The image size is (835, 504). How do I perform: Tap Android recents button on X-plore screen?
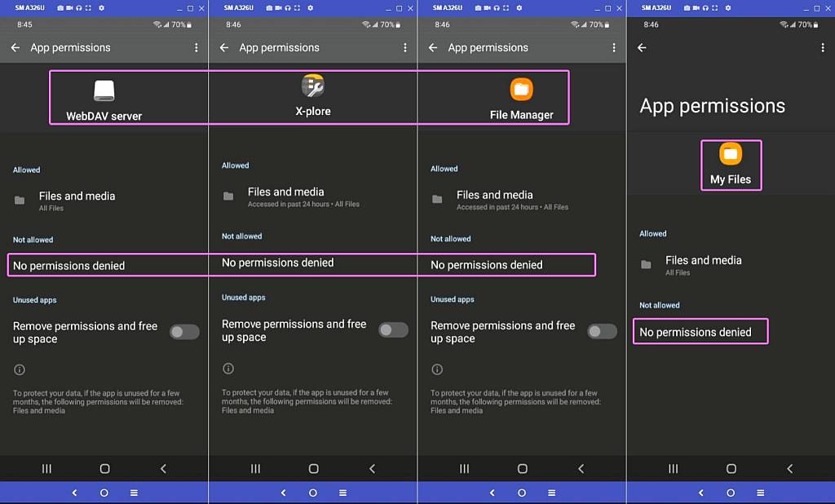click(255, 468)
